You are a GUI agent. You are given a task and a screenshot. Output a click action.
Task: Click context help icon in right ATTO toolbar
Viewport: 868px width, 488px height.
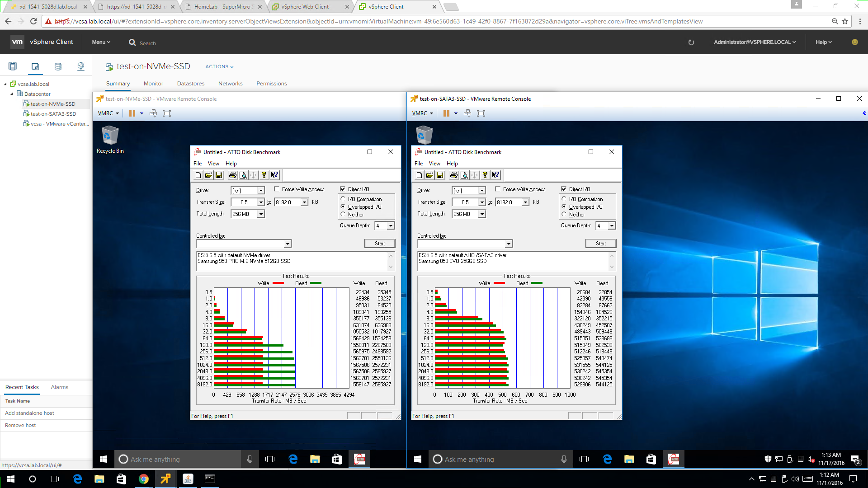point(495,175)
